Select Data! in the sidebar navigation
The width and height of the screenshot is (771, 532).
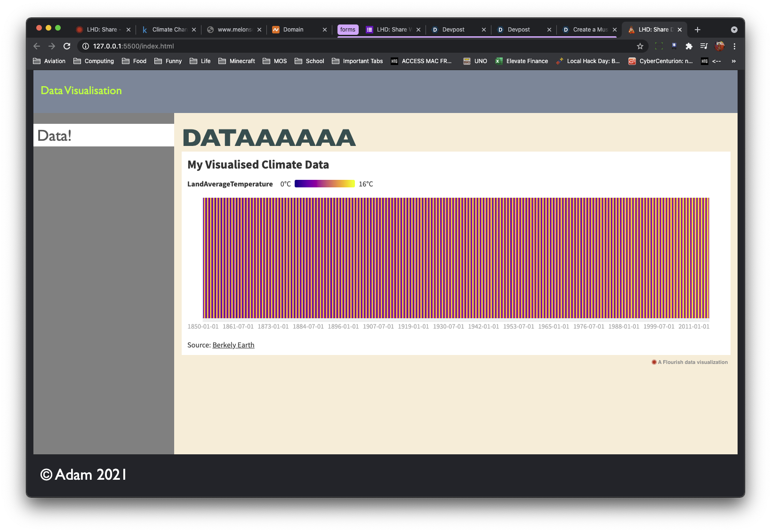(55, 135)
